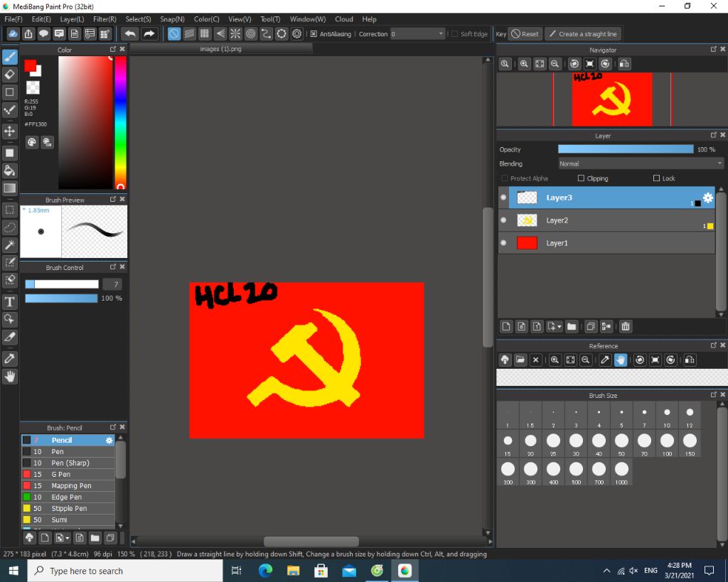728x582 pixels.
Task: Enable parallel snap guide
Action: click(x=189, y=34)
